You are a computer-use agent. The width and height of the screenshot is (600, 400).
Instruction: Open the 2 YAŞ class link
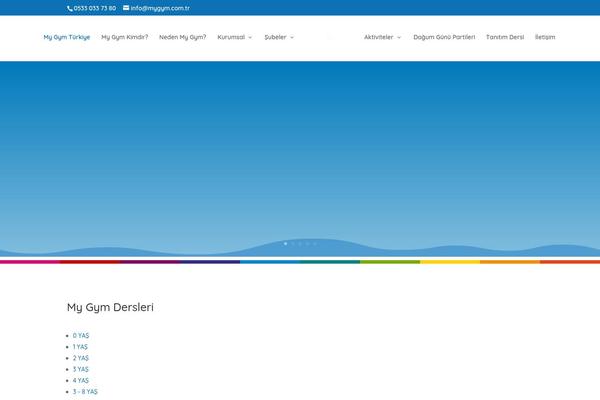(x=81, y=358)
